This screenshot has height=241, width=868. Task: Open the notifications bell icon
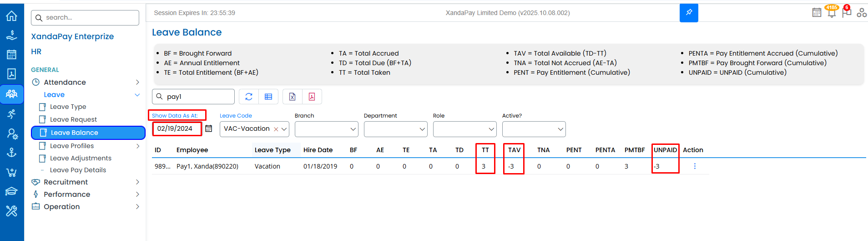click(x=832, y=13)
